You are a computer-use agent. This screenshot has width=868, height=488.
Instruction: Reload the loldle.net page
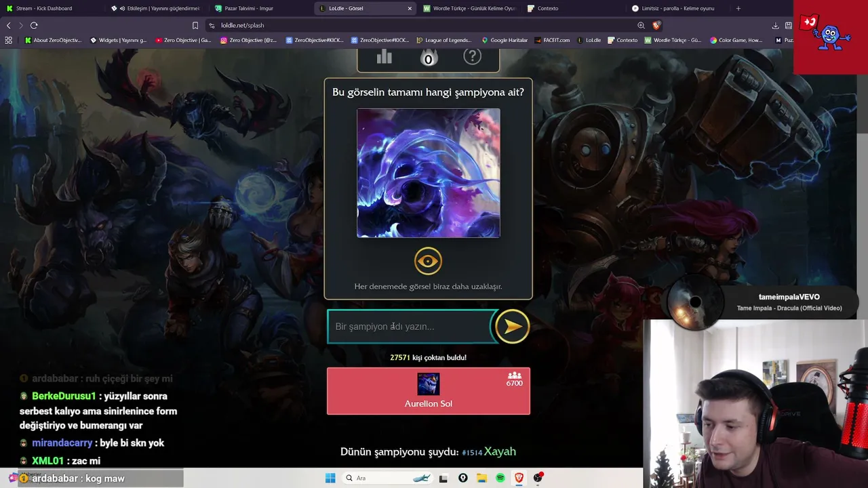pos(34,25)
